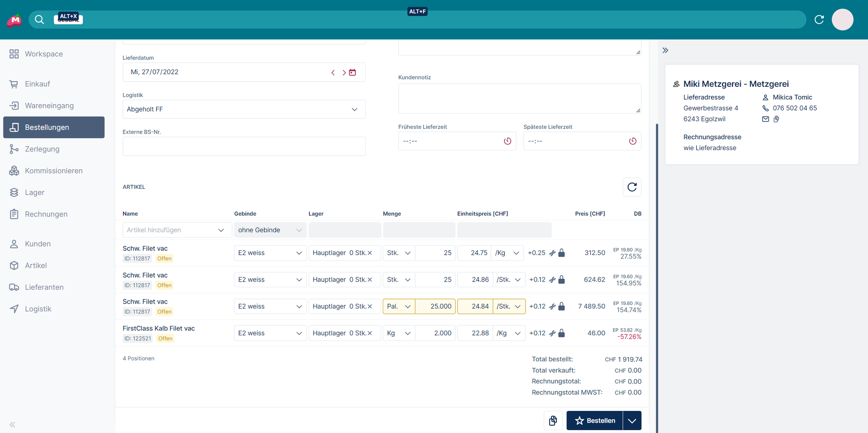Toggle the lock on first Schw. Filet row
Screen dimensions: 868x433
[562, 253]
